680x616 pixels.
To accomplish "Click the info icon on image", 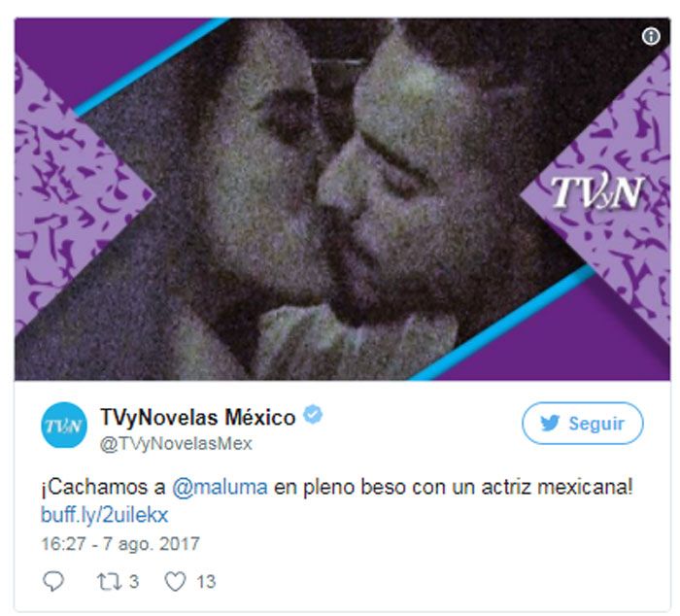I will tap(651, 37).
